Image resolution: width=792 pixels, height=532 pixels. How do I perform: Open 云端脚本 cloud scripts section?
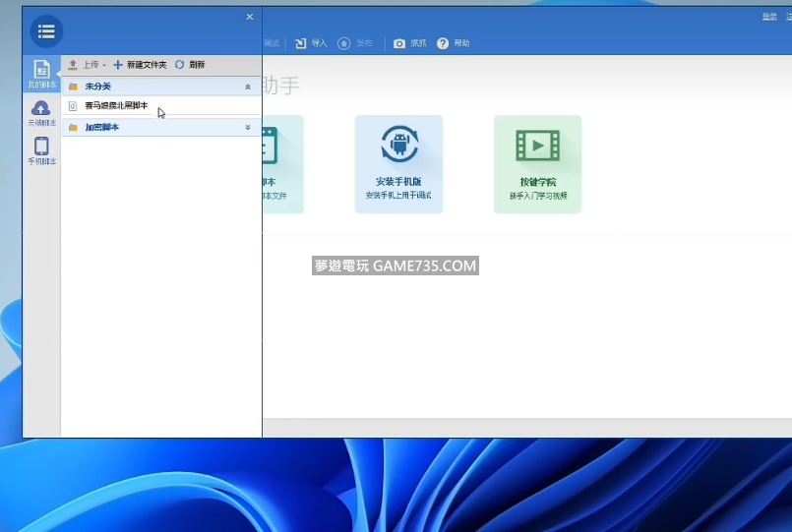click(x=41, y=113)
